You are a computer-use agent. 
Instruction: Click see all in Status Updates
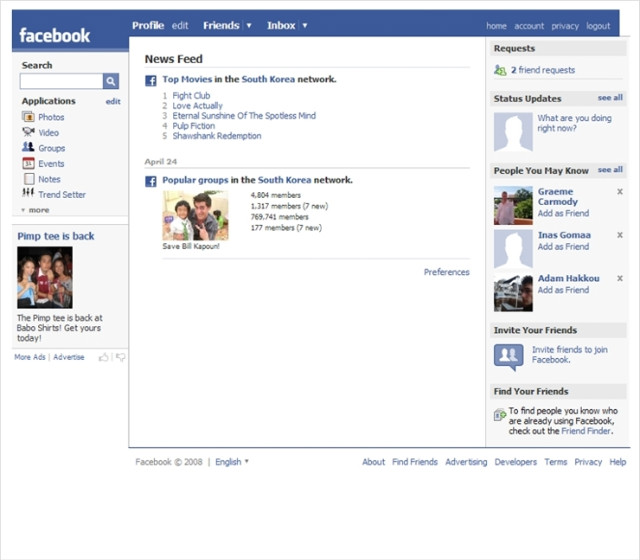click(x=610, y=98)
